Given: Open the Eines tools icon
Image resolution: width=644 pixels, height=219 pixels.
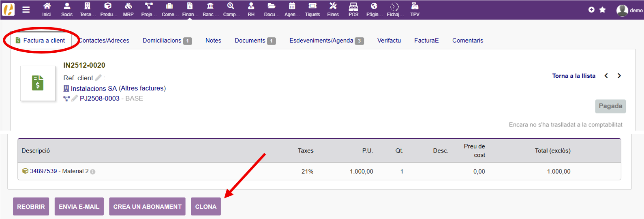Looking at the screenshot, I should tap(333, 6).
